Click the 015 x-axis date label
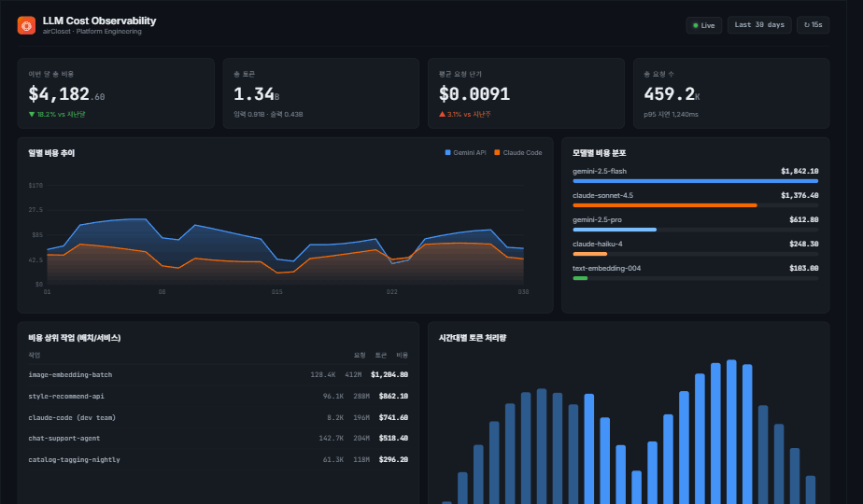This screenshot has width=863, height=504. [276, 292]
